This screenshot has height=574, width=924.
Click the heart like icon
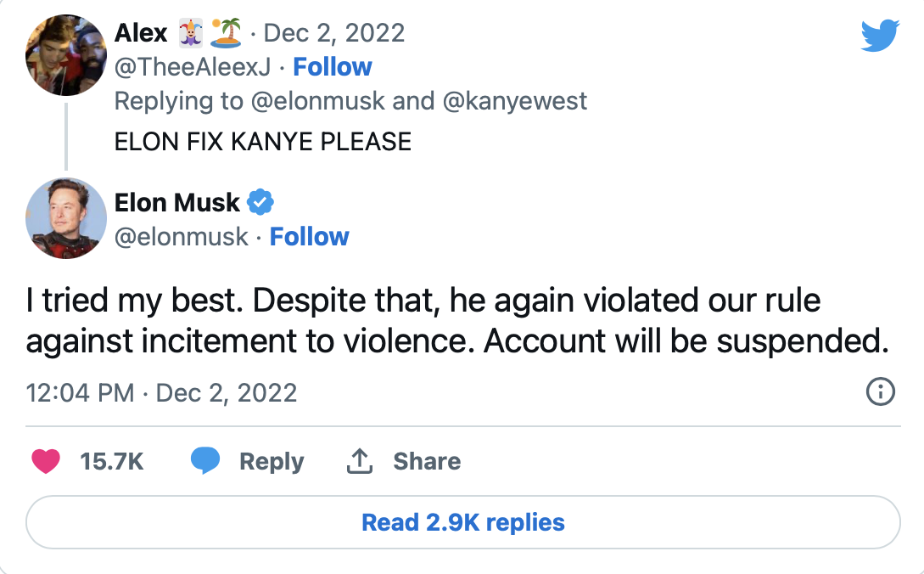coord(46,461)
